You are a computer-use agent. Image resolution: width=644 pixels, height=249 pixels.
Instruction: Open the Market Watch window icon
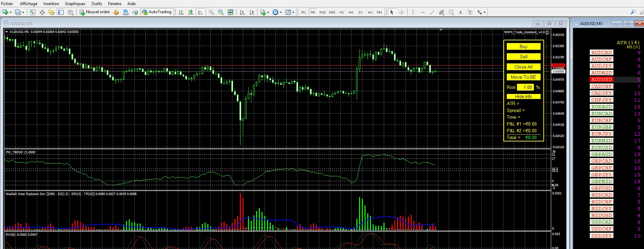point(33,12)
